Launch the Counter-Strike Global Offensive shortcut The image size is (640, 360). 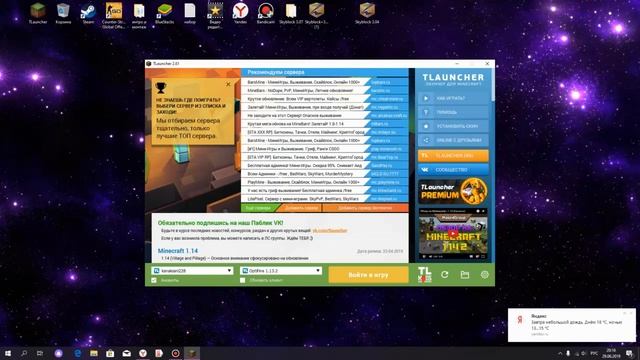[113, 15]
